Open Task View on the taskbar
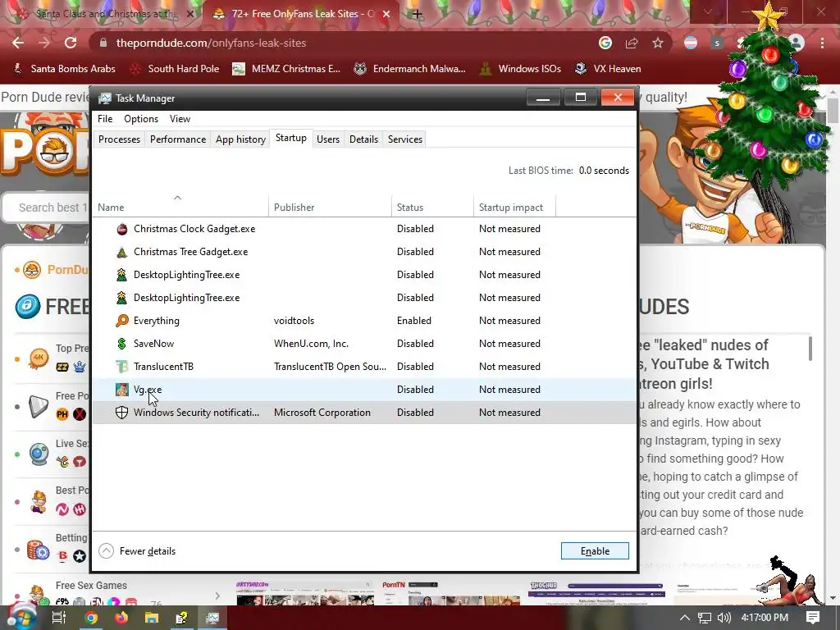840x630 pixels. [x=59, y=618]
